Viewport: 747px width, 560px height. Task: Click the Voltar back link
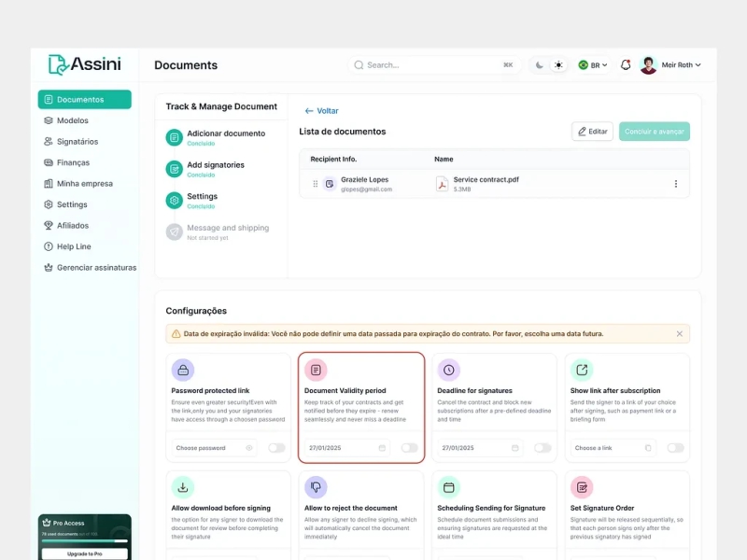pyautogui.click(x=321, y=110)
